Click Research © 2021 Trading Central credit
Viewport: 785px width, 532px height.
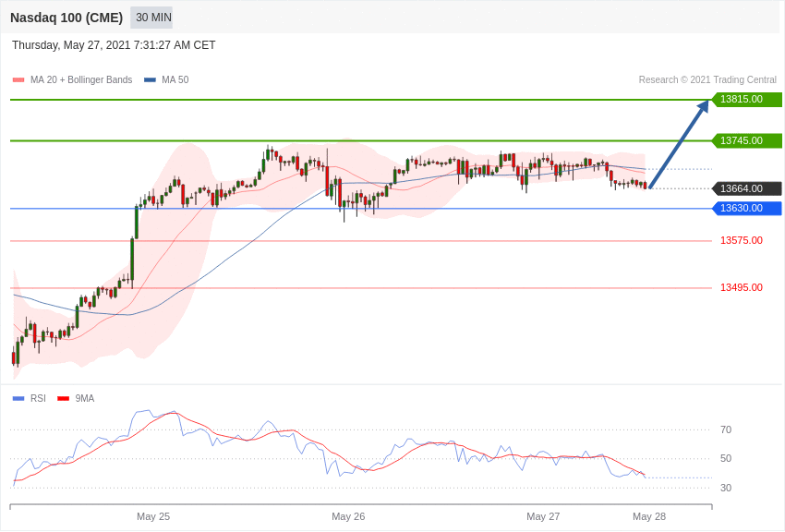pyautogui.click(x=707, y=79)
